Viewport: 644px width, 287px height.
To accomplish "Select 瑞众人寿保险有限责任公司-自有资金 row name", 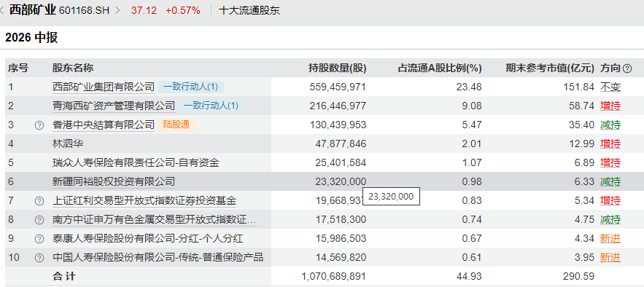I will pyautogui.click(x=136, y=162).
